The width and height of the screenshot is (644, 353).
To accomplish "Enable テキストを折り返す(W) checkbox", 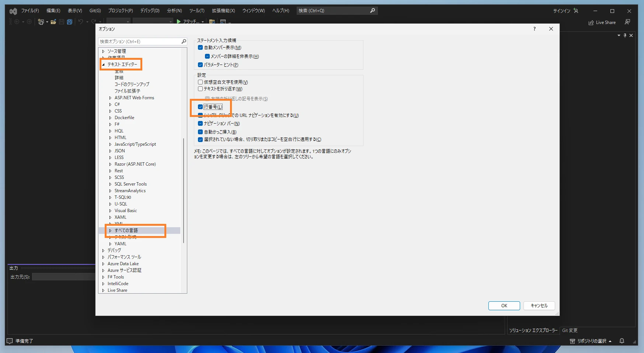I will pyautogui.click(x=201, y=89).
